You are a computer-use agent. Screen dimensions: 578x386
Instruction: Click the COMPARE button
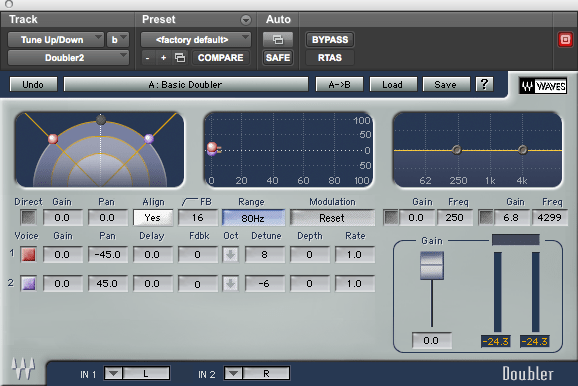coord(220,58)
